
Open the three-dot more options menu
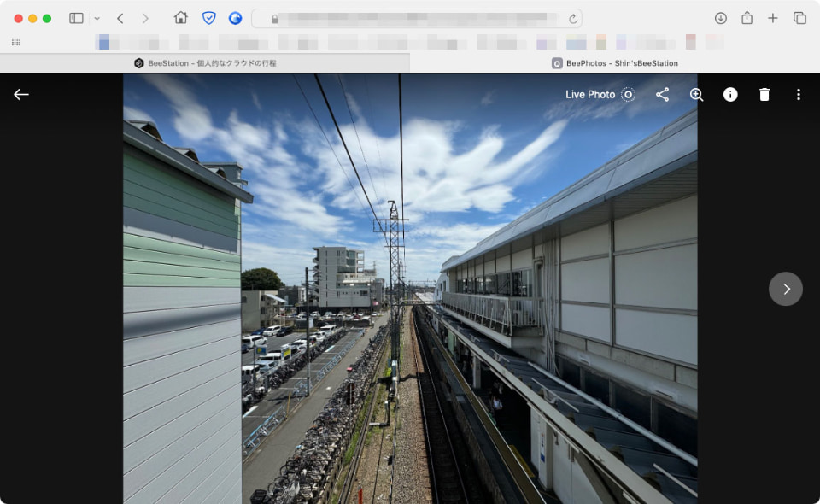(798, 94)
